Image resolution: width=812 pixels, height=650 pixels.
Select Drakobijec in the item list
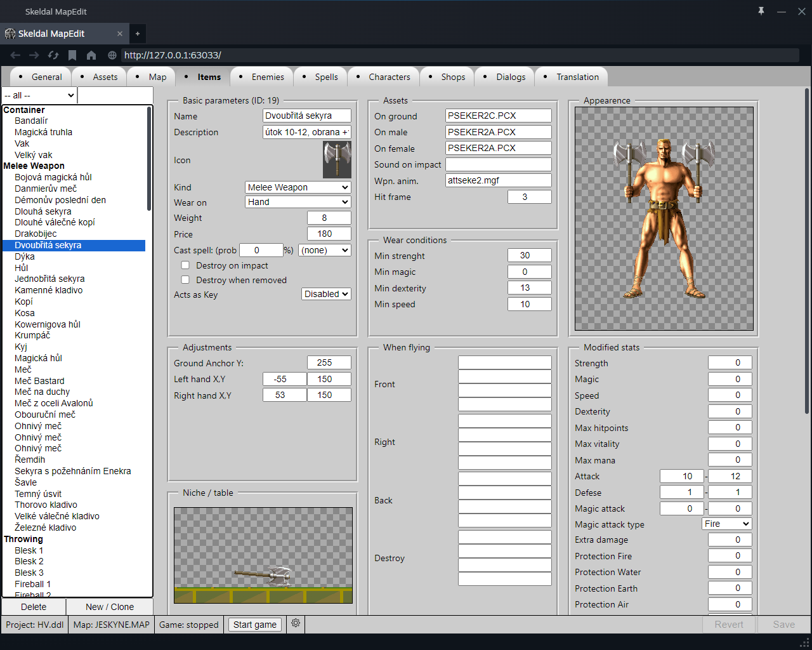point(36,234)
